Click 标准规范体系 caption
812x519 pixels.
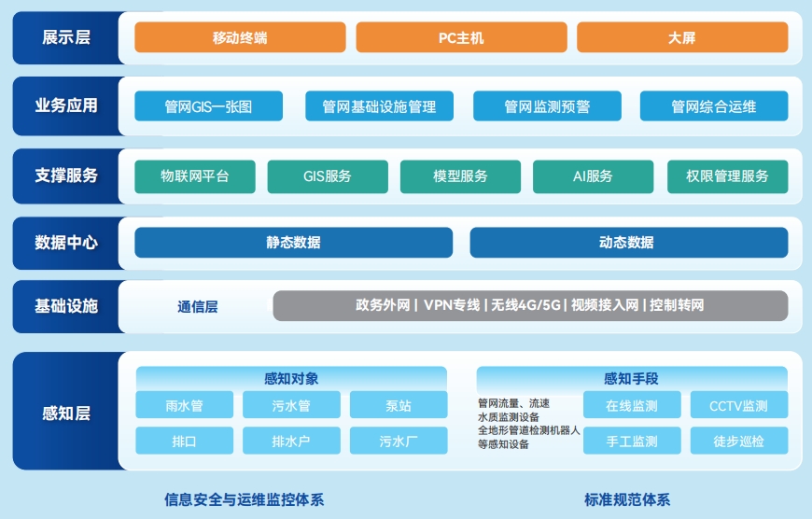point(627,499)
